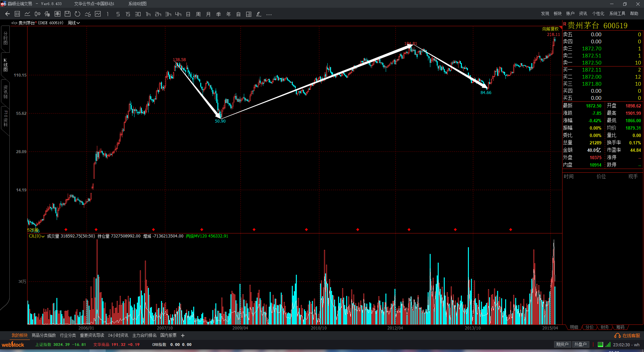Viewport: 644px width, 352px height.
Task: Select the 3h period button
Action: click(x=168, y=14)
